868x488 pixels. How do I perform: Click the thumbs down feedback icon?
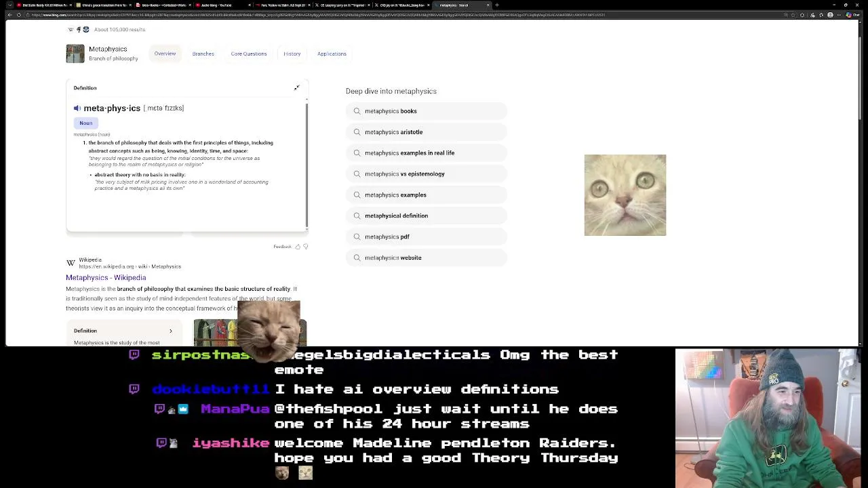pyautogui.click(x=305, y=247)
